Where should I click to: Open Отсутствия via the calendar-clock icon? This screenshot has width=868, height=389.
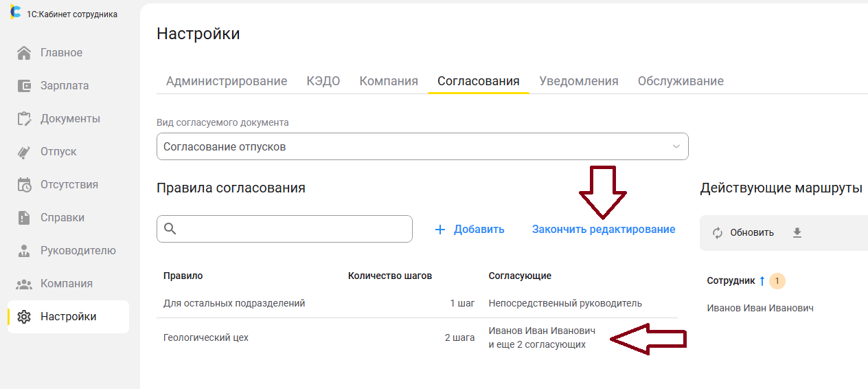point(24,185)
